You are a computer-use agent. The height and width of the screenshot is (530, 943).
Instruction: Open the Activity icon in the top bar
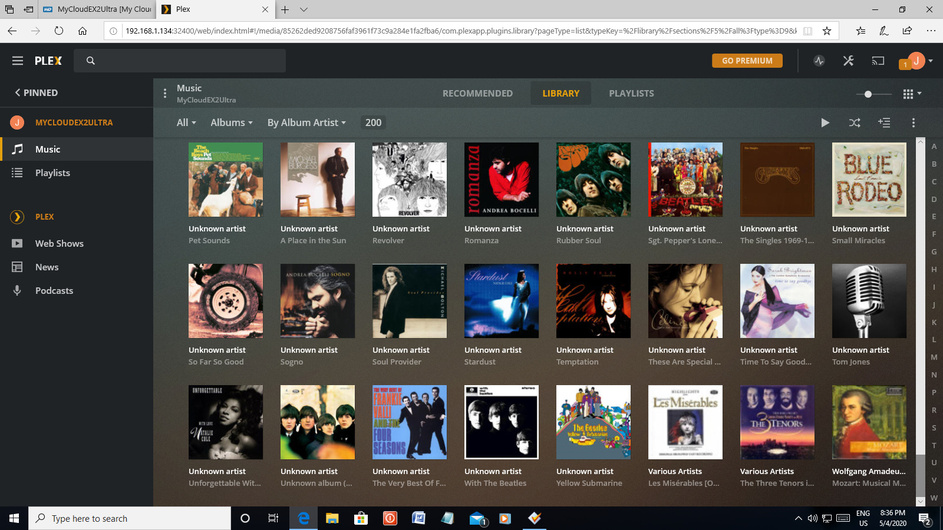click(819, 61)
